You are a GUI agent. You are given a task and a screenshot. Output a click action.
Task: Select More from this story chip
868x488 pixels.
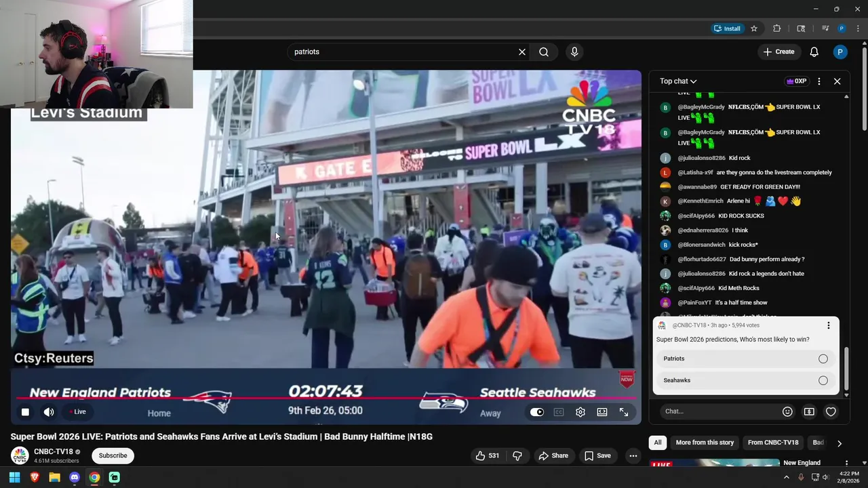tap(705, 443)
